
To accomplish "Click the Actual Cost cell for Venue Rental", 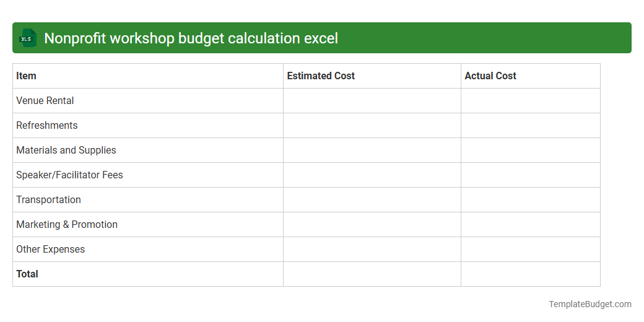I will pyautogui.click(x=531, y=100).
